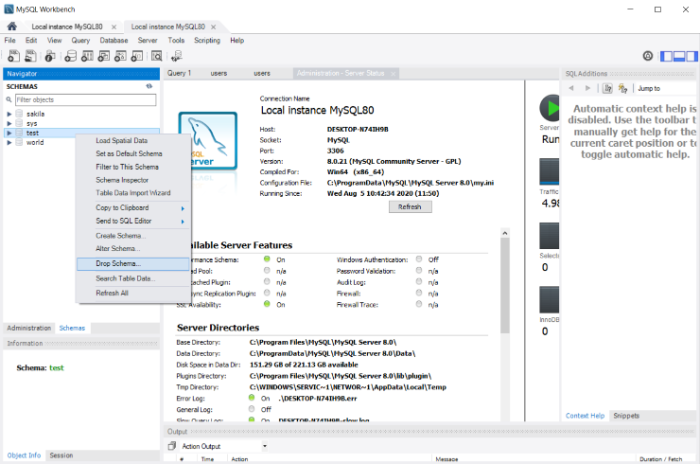
Task: Click the sakila schema database icon
Action: 19,113
